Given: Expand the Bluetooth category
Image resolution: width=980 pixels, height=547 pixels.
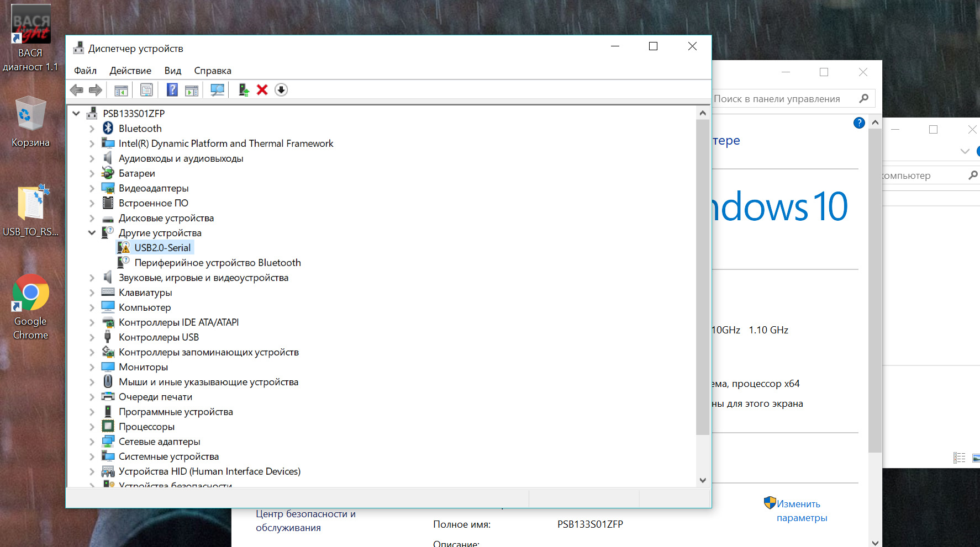Looking at the screenshot, I should (92, 128).
